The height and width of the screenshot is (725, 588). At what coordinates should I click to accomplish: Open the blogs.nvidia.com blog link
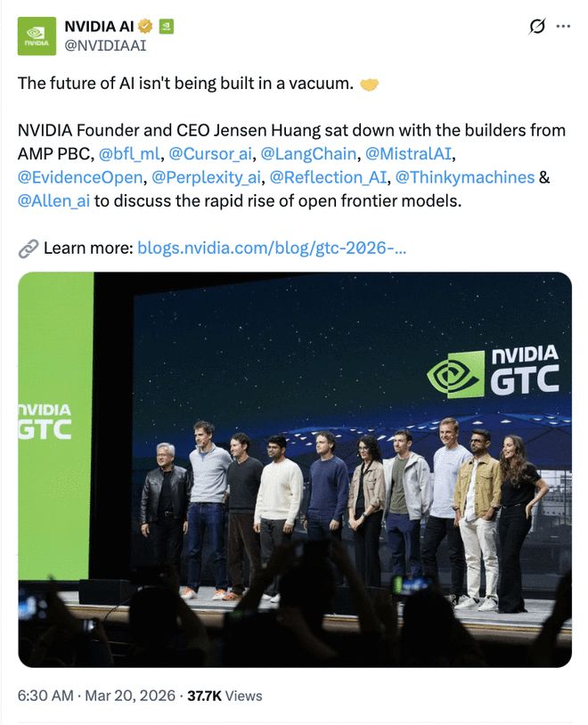272,248
